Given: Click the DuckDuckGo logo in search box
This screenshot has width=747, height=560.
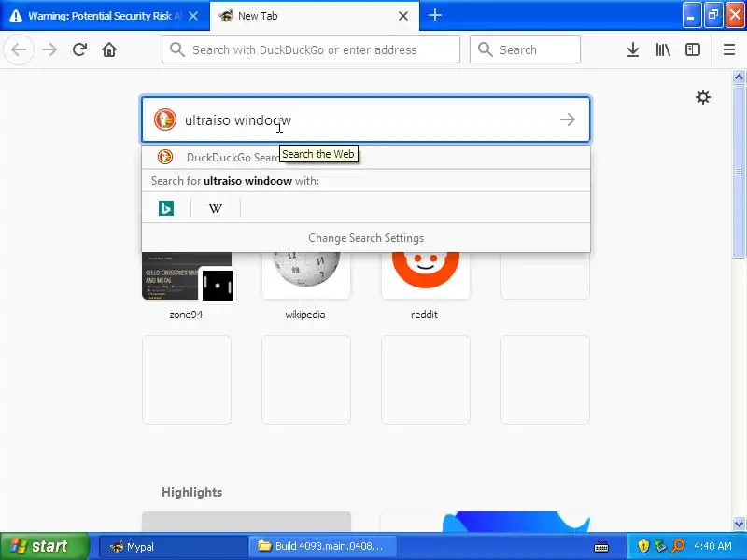Looking at the screenshot, I should 165,119.
